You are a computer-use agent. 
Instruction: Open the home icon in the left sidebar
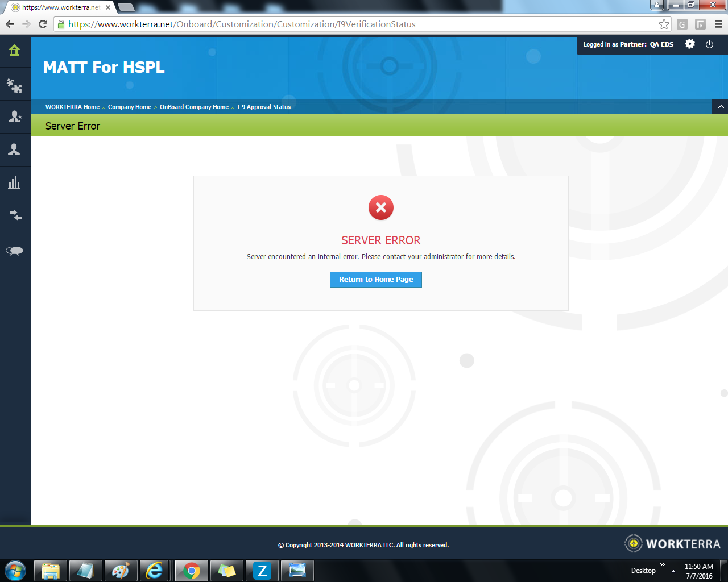pyautogui.click(x=15, y=51)
